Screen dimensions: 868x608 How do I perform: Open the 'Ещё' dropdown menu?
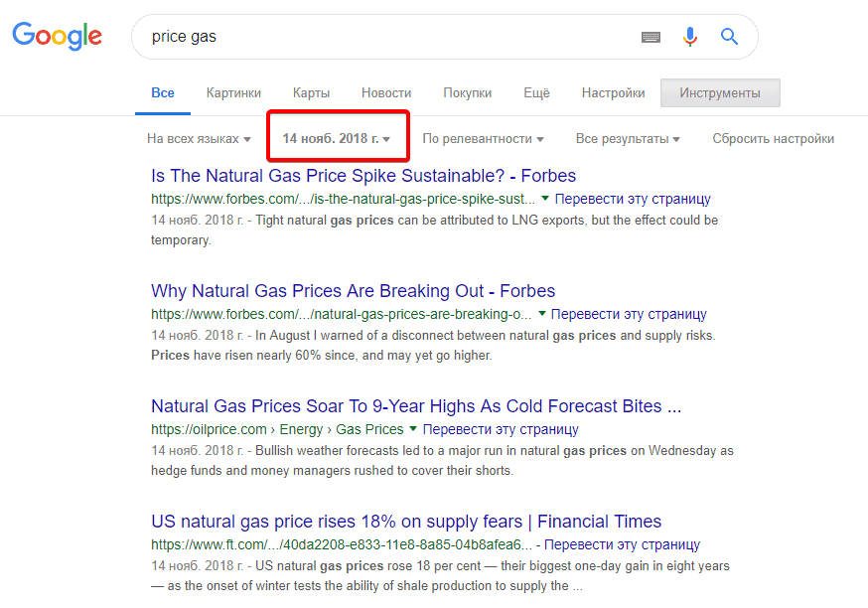tap(536, 91)
